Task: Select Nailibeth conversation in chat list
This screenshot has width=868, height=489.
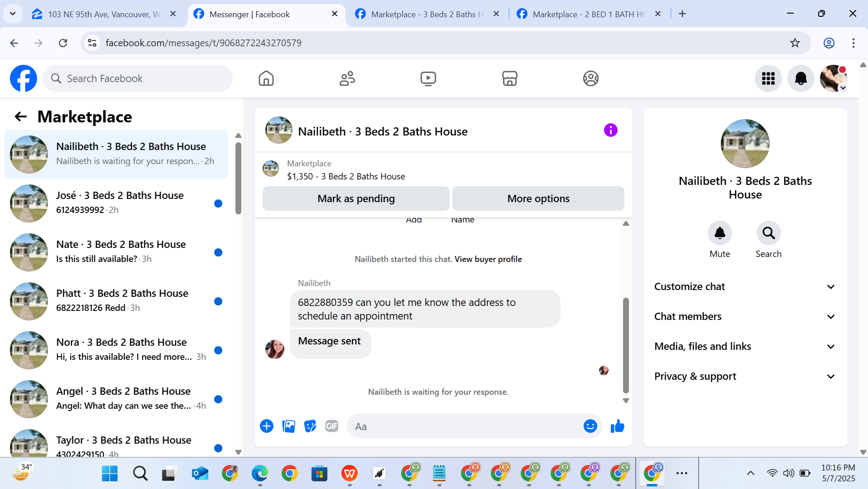Action: [x=116, y=154]
